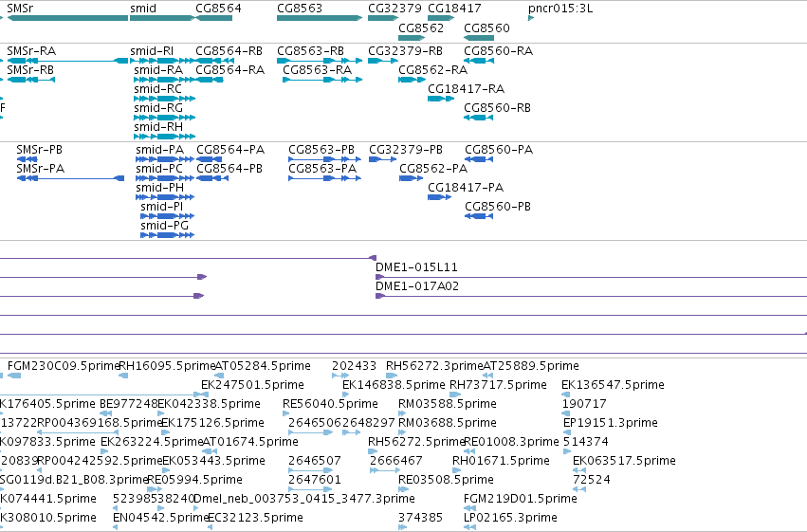Select the CG8564 gene label
The height and width of the screenshot is (532, 807).
pyautogui.click(x=218, y=9)
